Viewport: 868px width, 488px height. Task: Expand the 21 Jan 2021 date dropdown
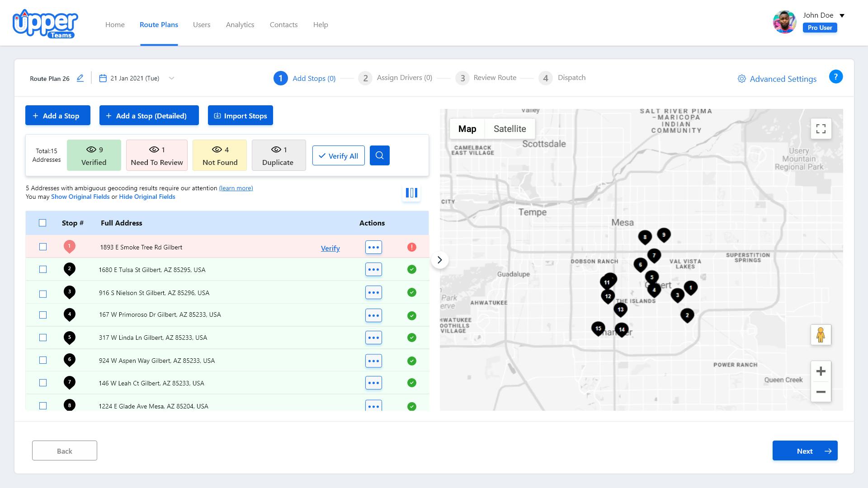click(171, 78)
